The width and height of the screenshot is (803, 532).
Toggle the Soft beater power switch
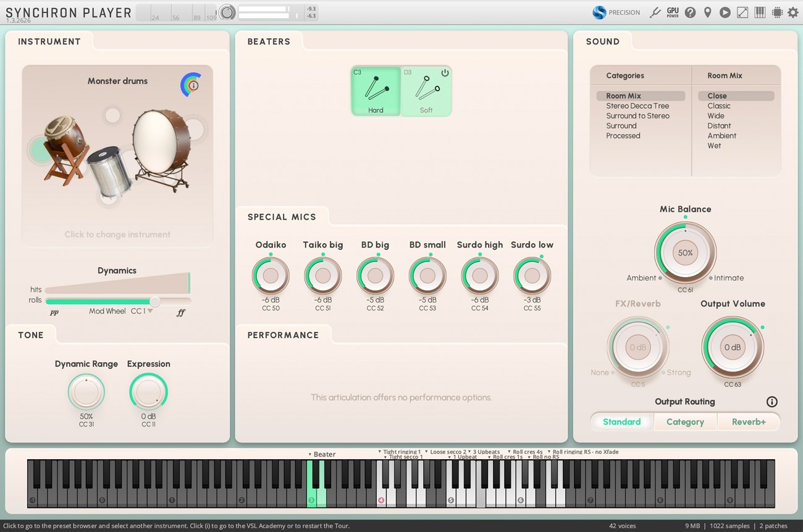click(x=444, y=72)
